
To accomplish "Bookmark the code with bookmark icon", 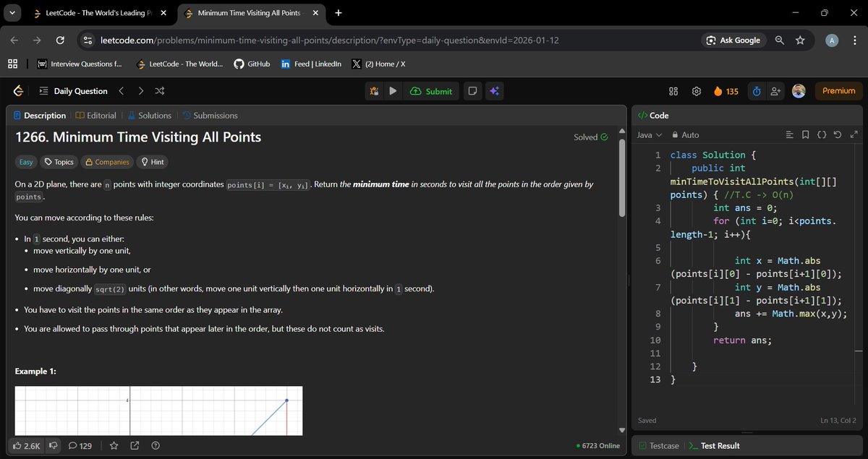I will (x=806, y=135).
